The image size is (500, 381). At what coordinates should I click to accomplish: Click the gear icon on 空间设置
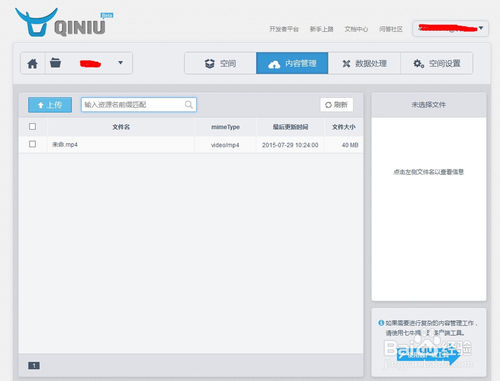418,63
